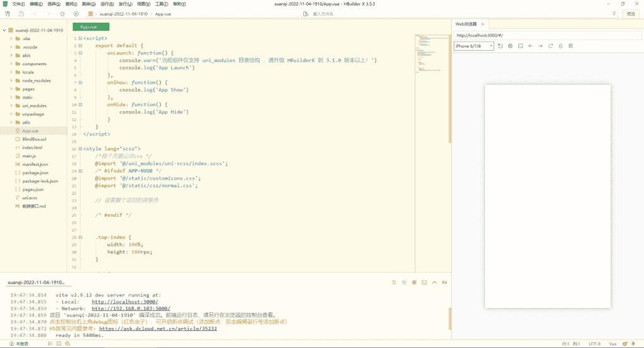Open the 发行(U) menu

125,4
